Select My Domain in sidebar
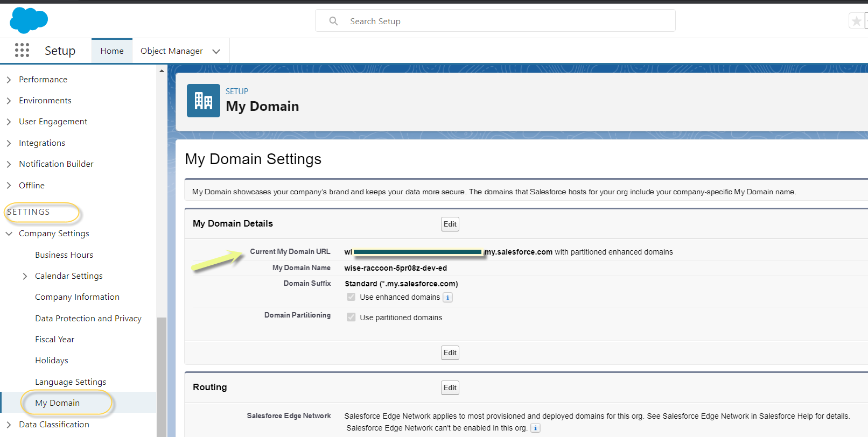 coord(58,403)
